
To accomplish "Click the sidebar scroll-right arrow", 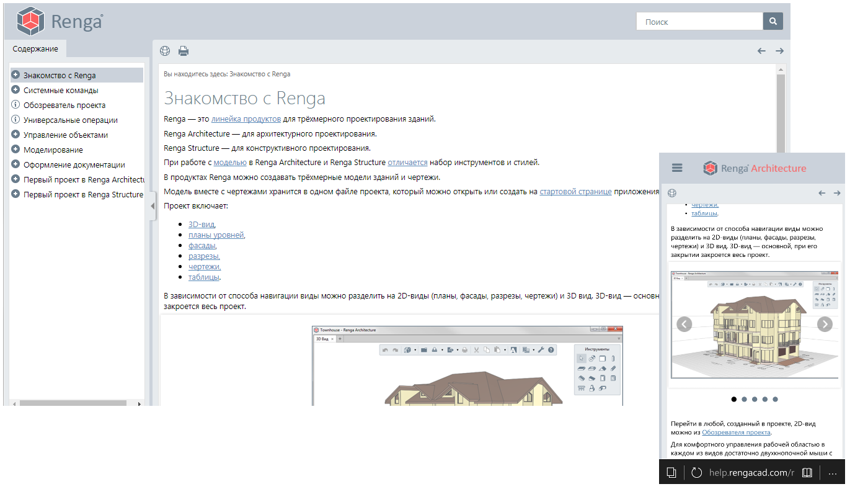I will [139, 403].
